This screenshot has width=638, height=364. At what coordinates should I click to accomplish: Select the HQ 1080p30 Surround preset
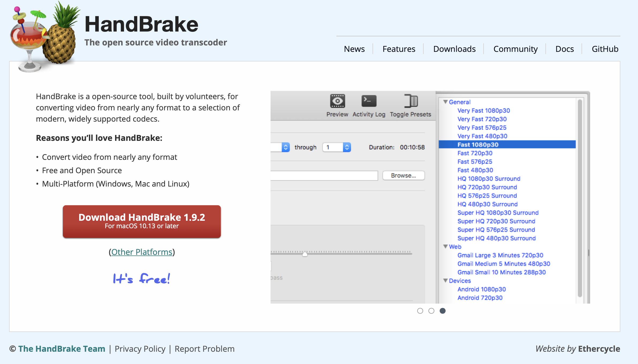[x=489, y=179]
